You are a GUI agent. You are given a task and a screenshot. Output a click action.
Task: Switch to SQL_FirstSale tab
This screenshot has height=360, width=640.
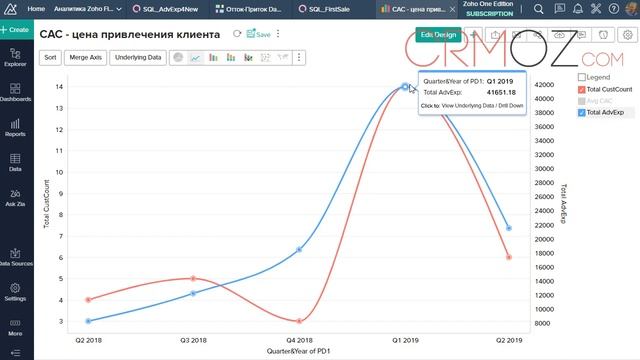[x=325, y=9]
